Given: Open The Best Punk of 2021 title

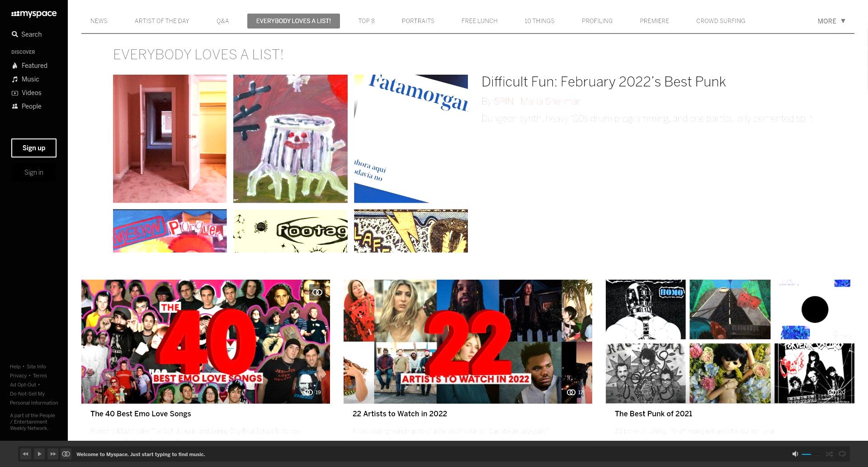Looking at the screenshot, I should [653, 414].
